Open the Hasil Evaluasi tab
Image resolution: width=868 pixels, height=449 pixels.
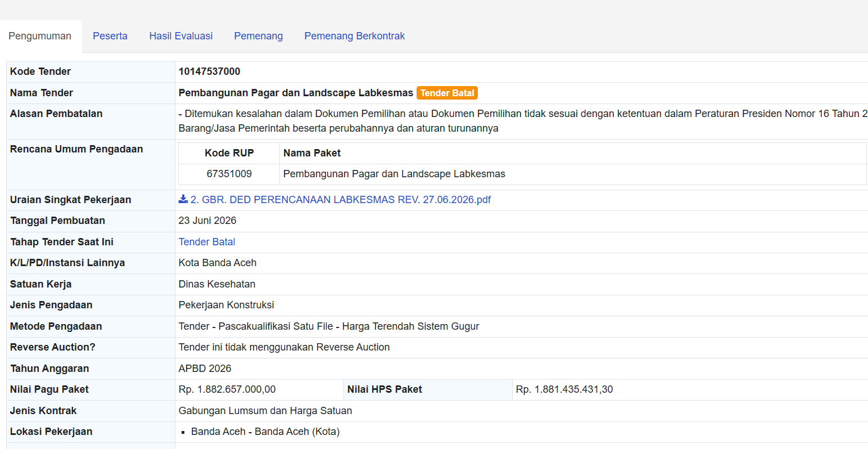(x=181, y=36)
